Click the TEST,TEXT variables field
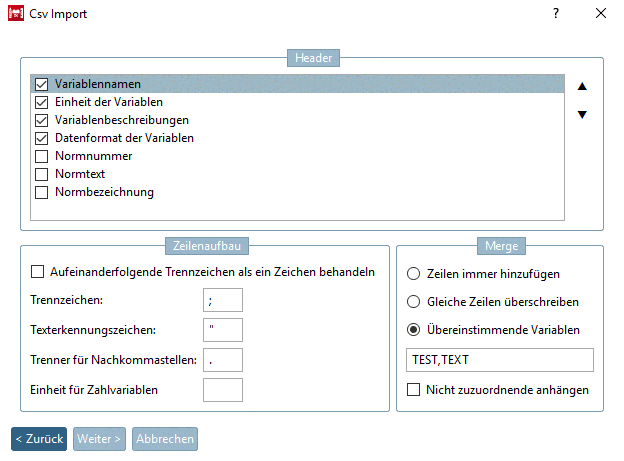Viewport: 624px width, 461px height. coord(499,360)
